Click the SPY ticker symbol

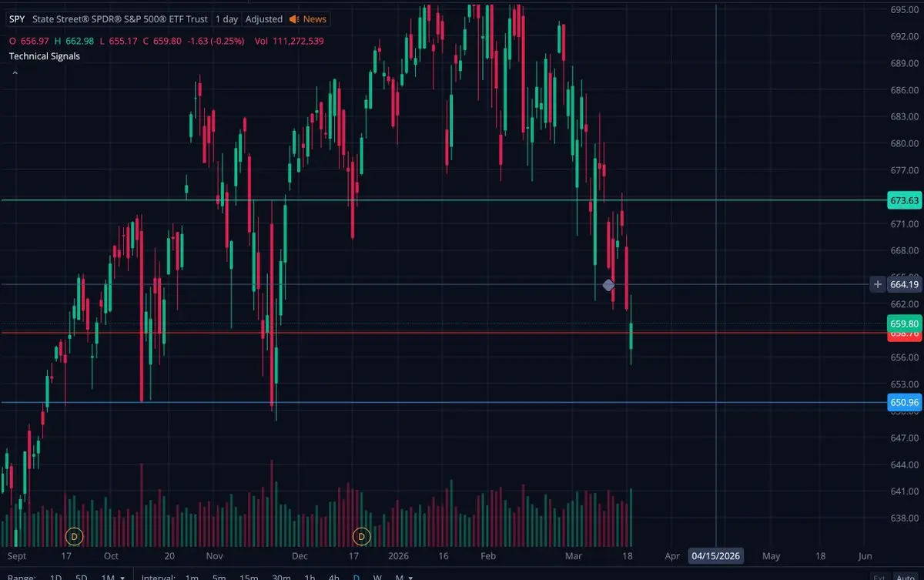pos(17,19)
